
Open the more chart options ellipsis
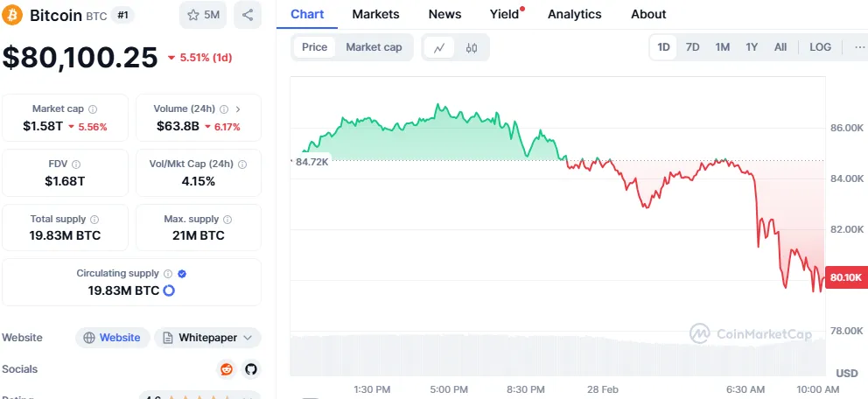(x=859, y=47)
